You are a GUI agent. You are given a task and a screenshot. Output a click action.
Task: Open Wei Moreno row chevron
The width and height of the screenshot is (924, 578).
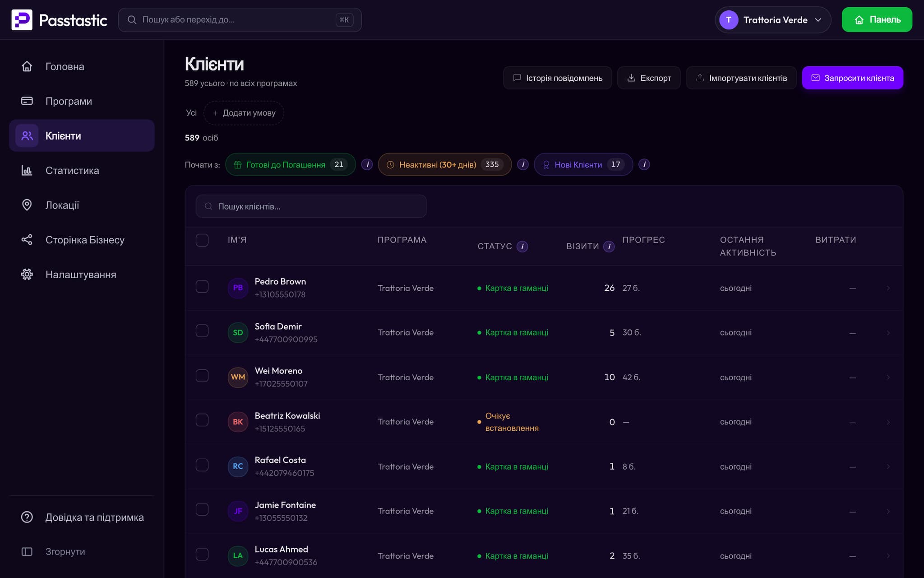888,378
